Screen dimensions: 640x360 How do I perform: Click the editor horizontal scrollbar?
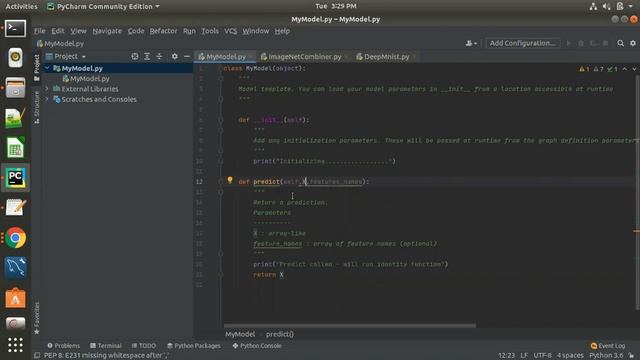349,326
